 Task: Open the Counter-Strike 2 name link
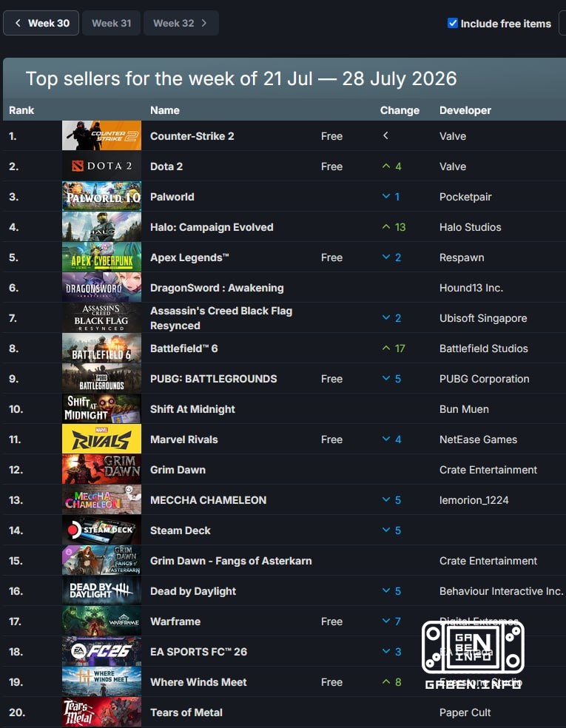click(x=192, y=136)
